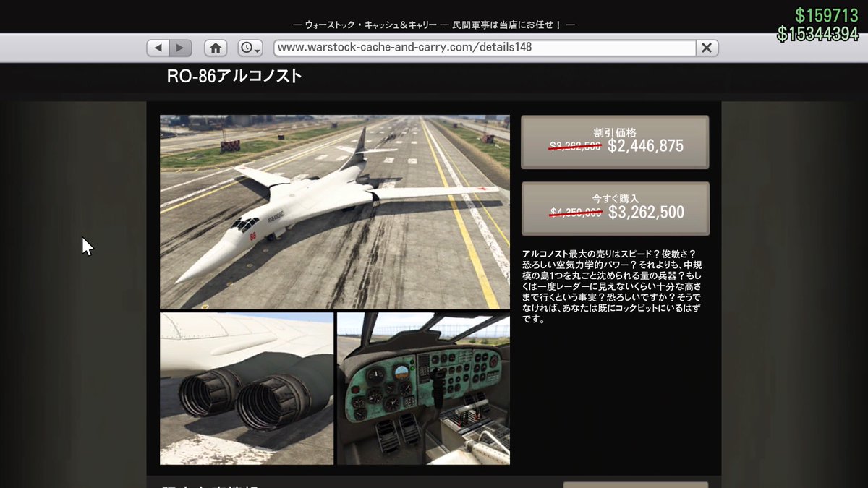Open the cockpit instrument panel thumbnail
This screenshot has width=868, height=488.
click(x=423, y=388)
